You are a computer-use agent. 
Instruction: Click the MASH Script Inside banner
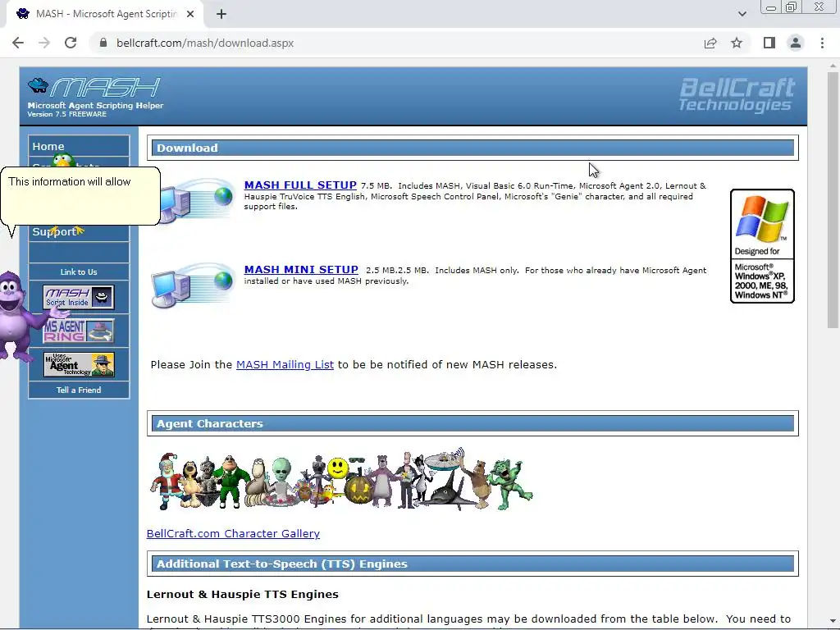pos(78,297)
